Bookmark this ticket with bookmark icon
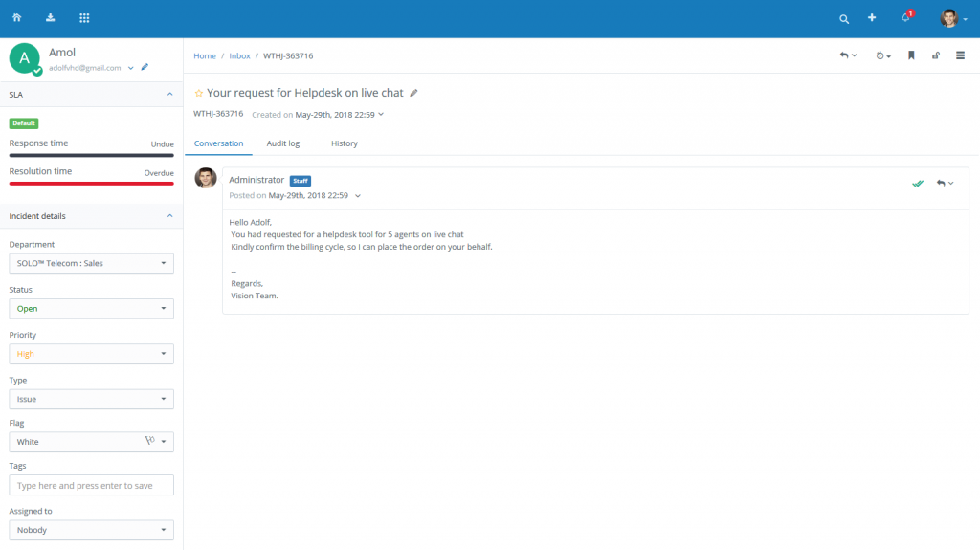This screenshot has height=550, width=980. pos(911,55)
